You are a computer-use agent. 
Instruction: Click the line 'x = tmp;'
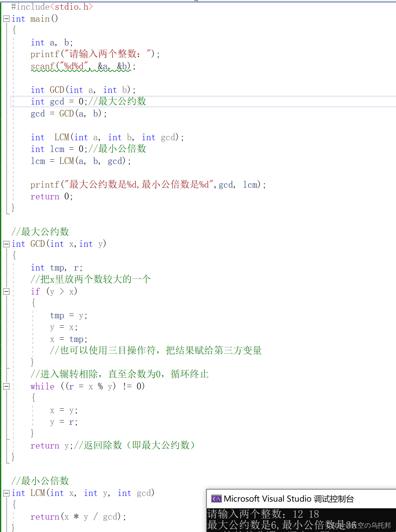(x=69, y=339)
